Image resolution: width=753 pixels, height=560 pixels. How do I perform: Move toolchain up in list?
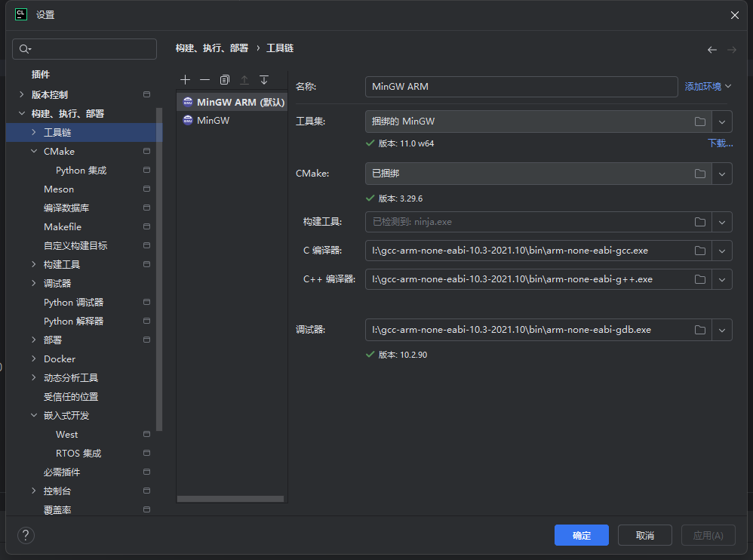click(244, 80)
